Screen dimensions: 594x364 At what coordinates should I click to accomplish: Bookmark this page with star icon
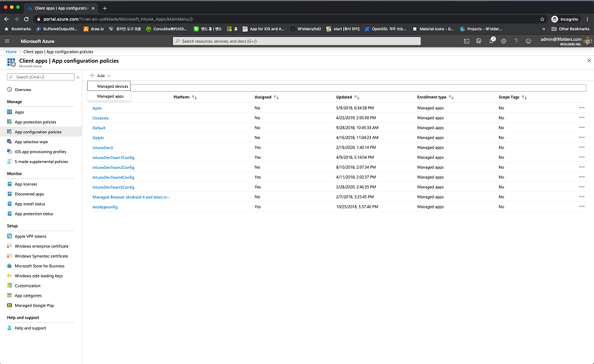[542, 19]
